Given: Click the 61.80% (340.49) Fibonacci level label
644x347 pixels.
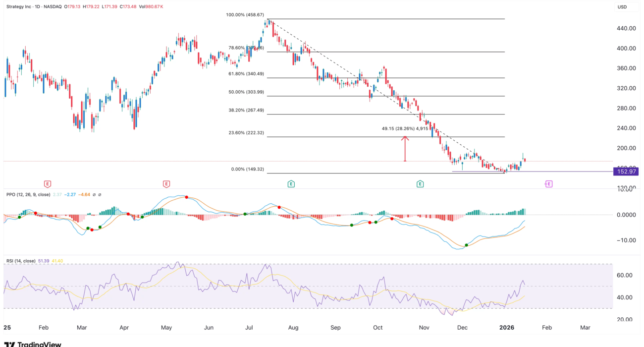Looking at the screenshot, I should [x=248, y=74].
